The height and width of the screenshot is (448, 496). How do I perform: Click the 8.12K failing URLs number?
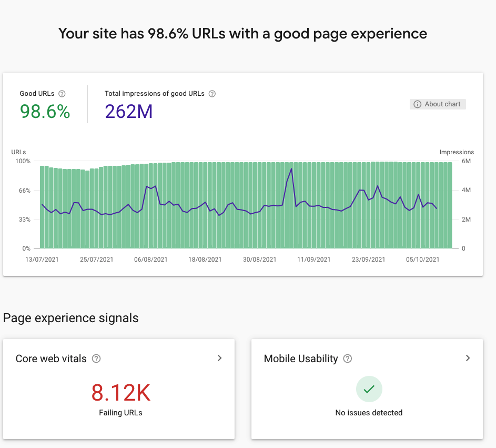[121, 393]
